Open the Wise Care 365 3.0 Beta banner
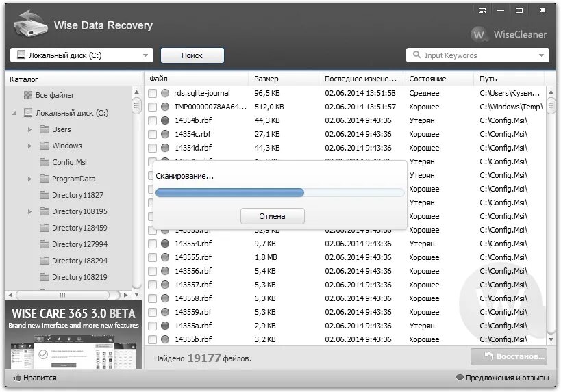 73,335
